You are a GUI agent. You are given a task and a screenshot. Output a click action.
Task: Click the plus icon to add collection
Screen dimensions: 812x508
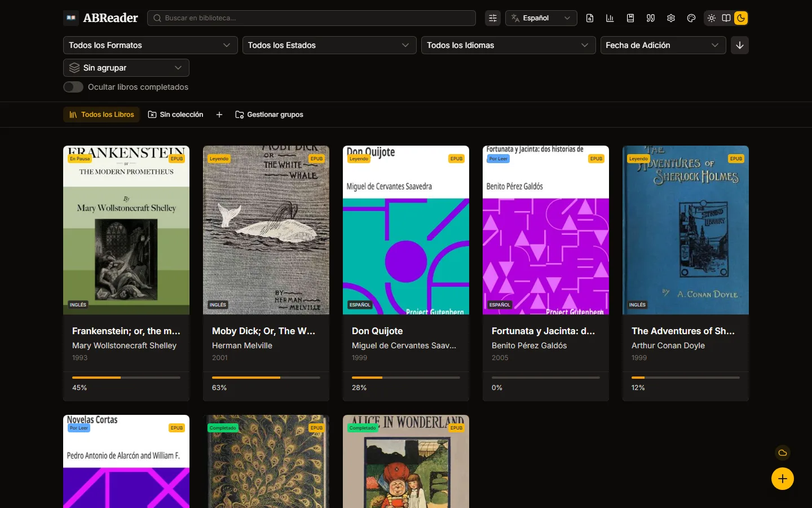click(219, 115)
